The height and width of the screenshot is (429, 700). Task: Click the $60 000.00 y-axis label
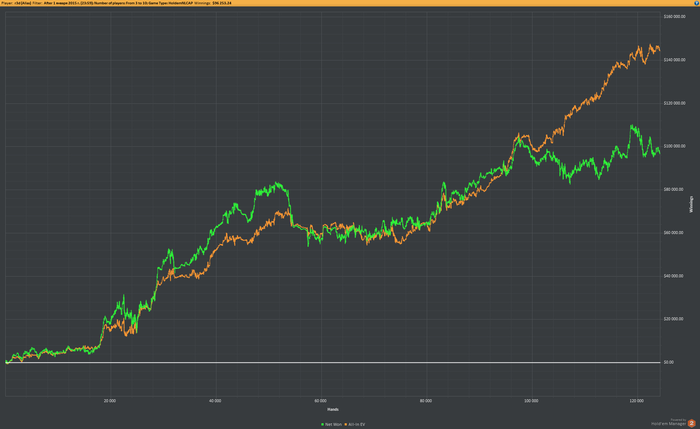click(x=674, y=233)
